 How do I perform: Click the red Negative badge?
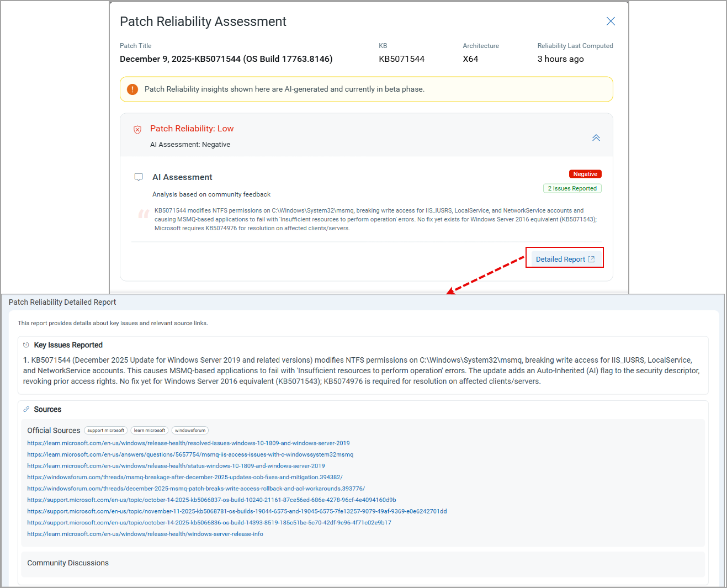[x=585, y=174]
